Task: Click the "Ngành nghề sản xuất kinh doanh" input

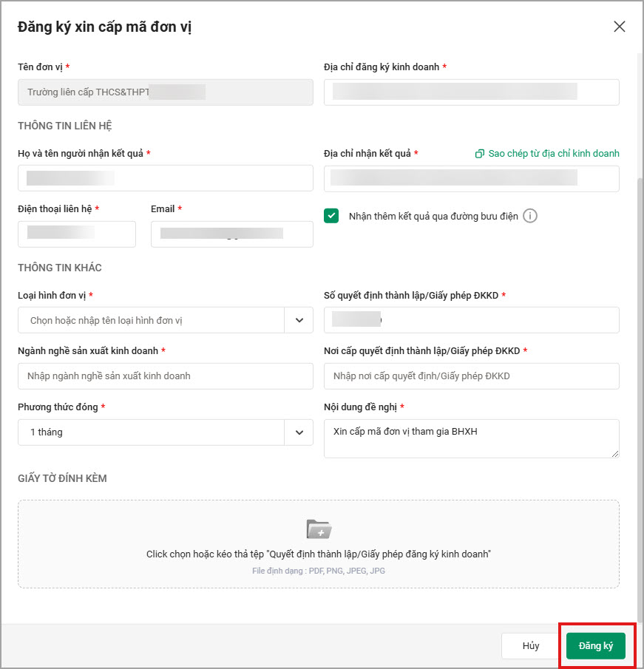Action: (x=165, y=376)
